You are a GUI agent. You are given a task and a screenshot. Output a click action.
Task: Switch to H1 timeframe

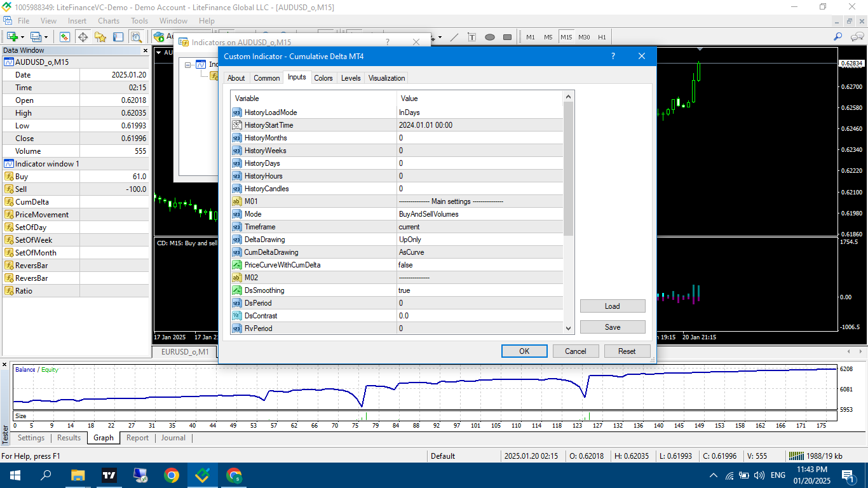[602, 37]
